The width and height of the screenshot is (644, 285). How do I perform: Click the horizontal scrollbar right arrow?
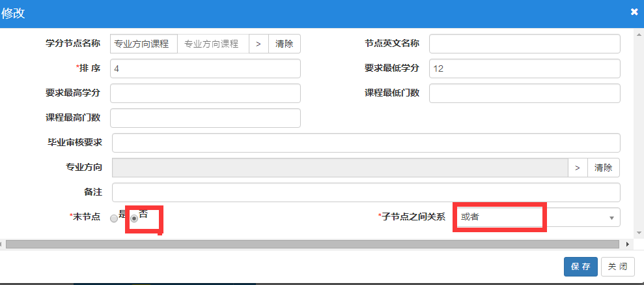tap(628, 244)
